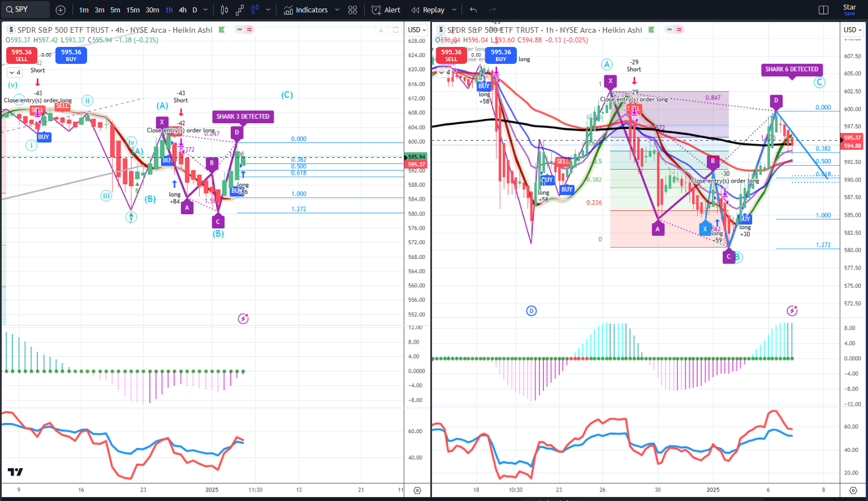Collapse the 4 indicators legend on 4h chart
868x501 pixels.
[x=15, y=72]
